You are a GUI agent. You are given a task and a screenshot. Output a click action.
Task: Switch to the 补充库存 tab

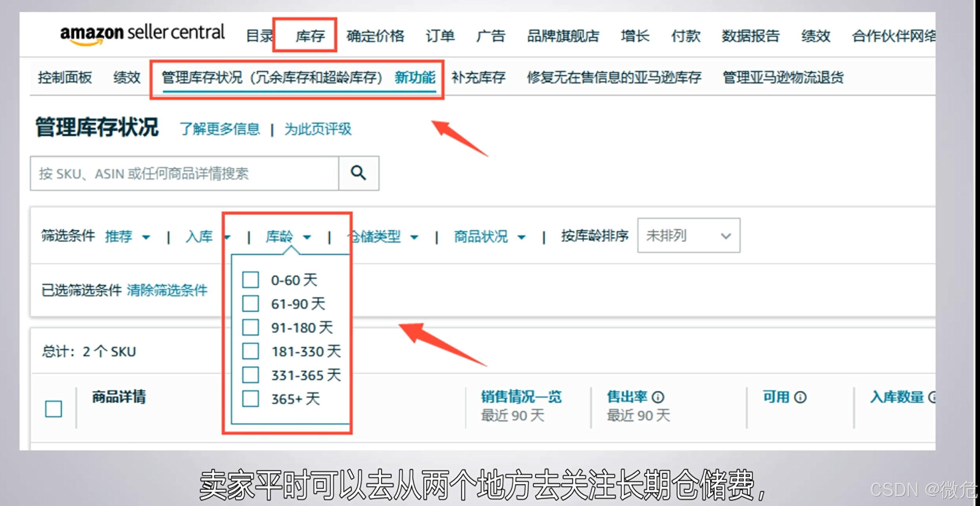[x=478, y=77]
